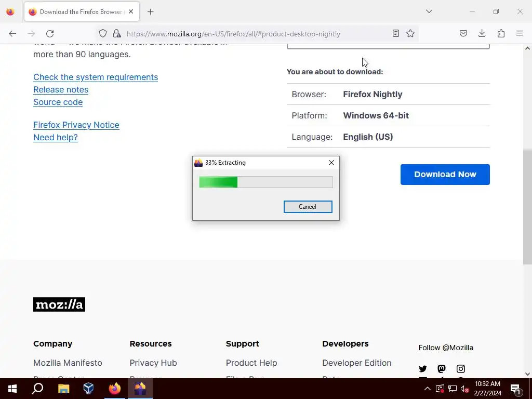This screenshot has width=532, height=399.
Task: Open Check the system requirements link
Action: click(x=96, y=77)
